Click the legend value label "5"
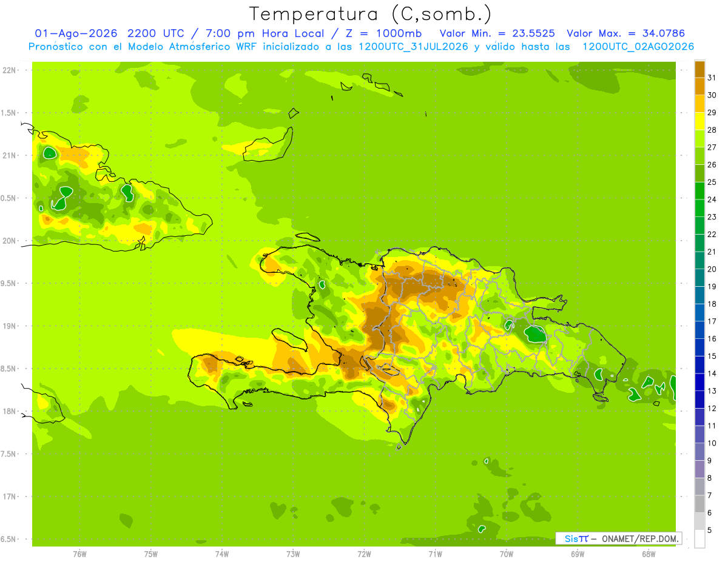 (710, 530)
